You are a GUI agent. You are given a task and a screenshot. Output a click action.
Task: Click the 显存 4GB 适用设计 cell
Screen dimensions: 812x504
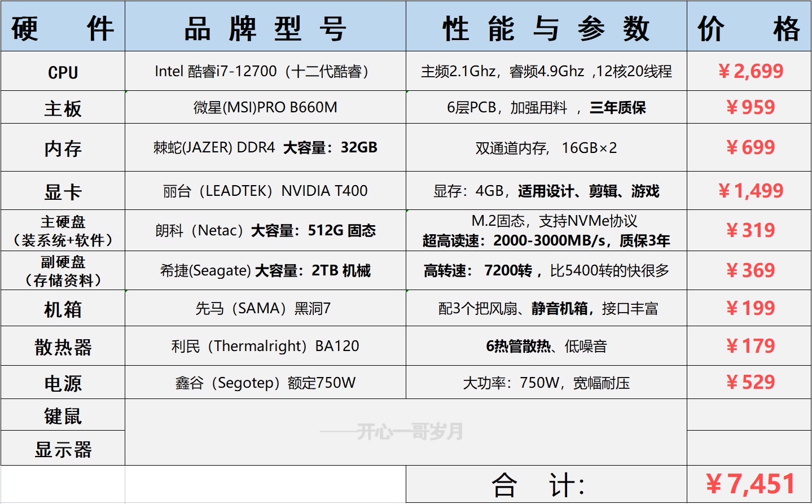click(x=546, y=191)
